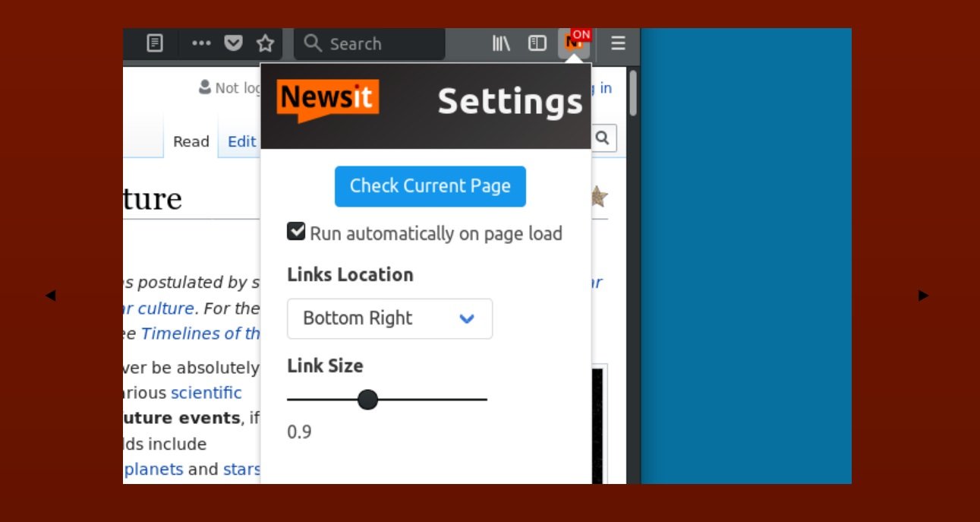Click Check Current Page button

click(430, 186)
